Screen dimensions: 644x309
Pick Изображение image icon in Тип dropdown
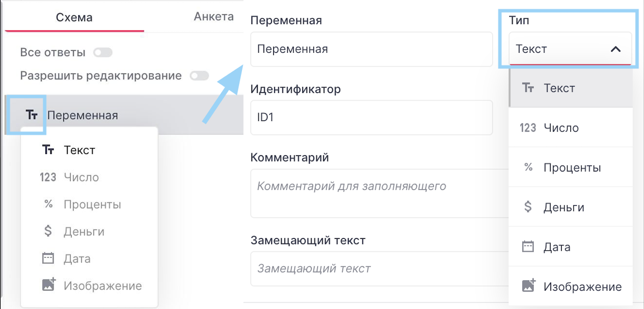(x=528, y=285)
